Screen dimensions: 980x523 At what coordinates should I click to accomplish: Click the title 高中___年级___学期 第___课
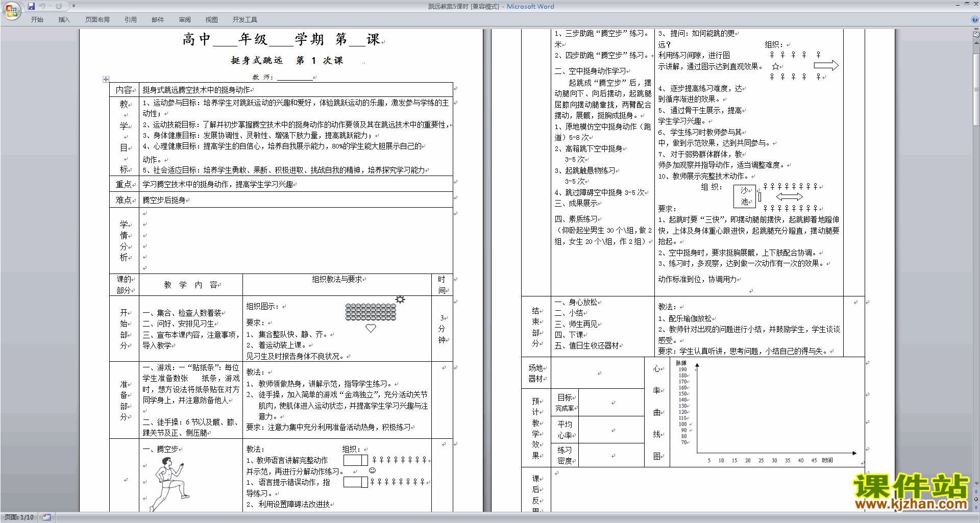282,39
